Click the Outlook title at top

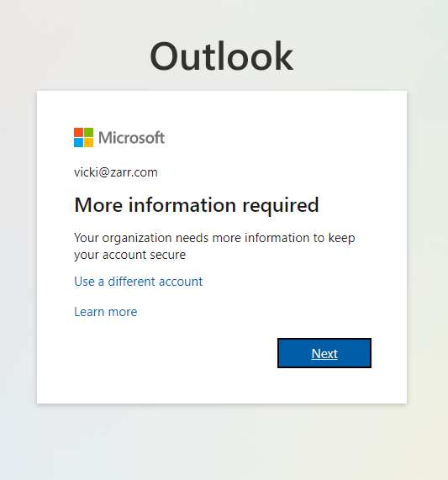222,56
